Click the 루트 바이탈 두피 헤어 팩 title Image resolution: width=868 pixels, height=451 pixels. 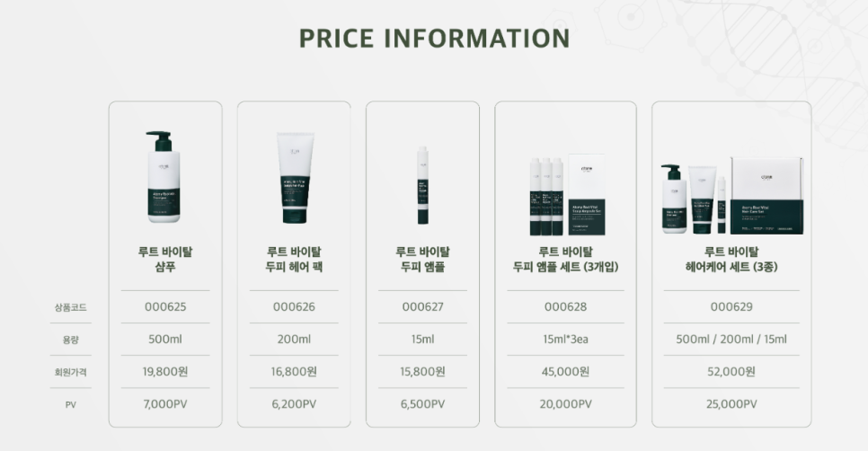[x=294, y=259]
